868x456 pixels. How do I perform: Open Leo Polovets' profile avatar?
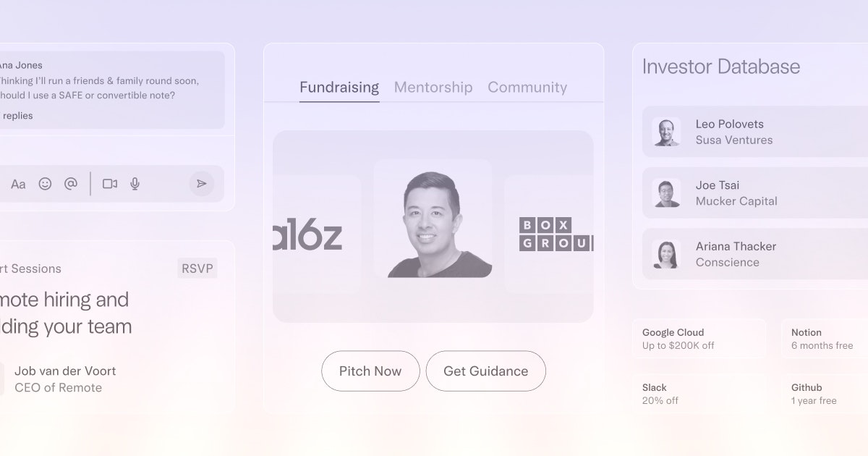point(665,132)
